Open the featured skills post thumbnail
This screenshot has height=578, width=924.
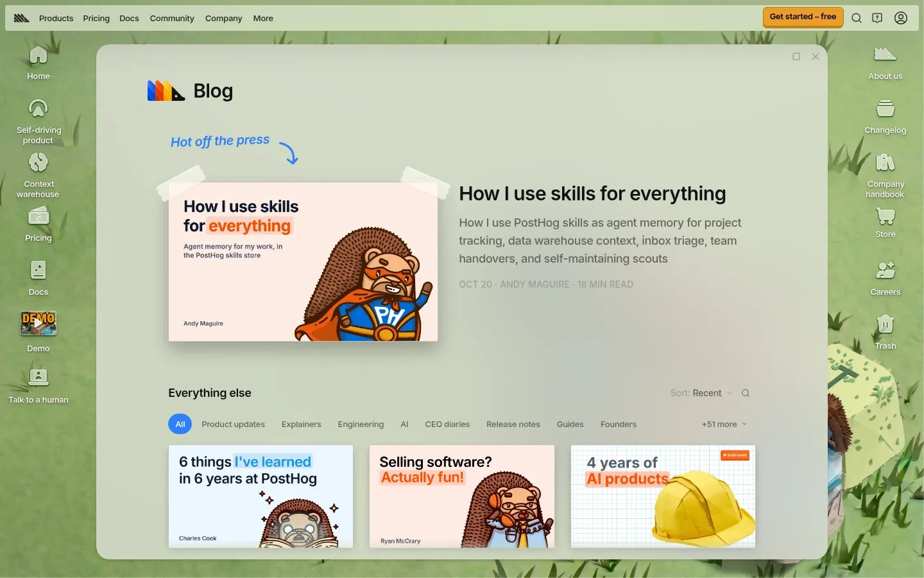pyautogui.click(x=303, y=261)
